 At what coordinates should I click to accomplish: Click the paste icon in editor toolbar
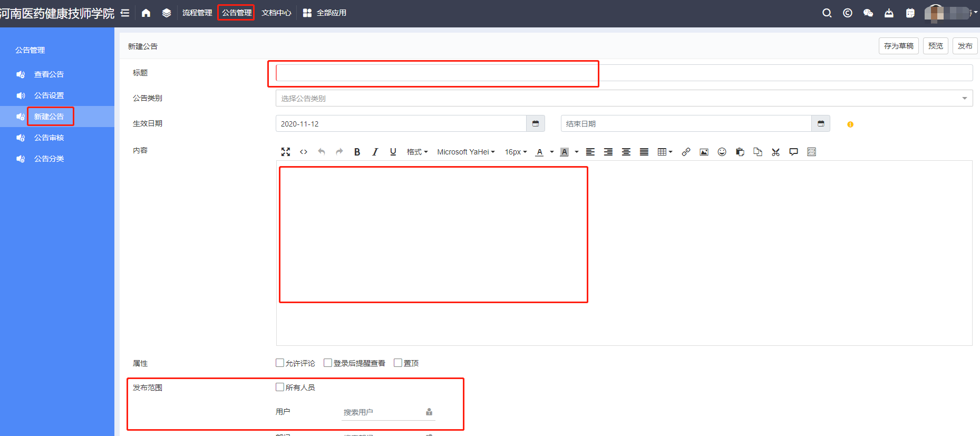(x=740, y=152)
